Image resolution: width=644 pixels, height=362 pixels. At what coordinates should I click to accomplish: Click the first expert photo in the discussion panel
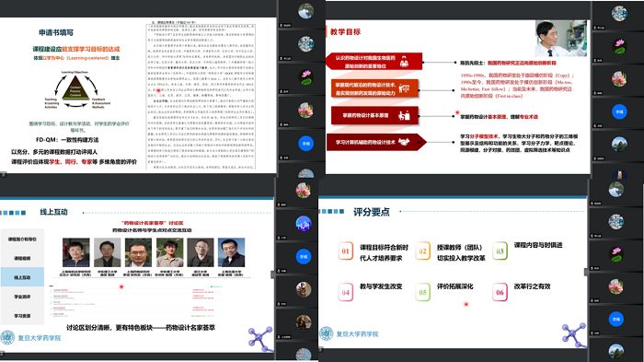pos(76,252)
